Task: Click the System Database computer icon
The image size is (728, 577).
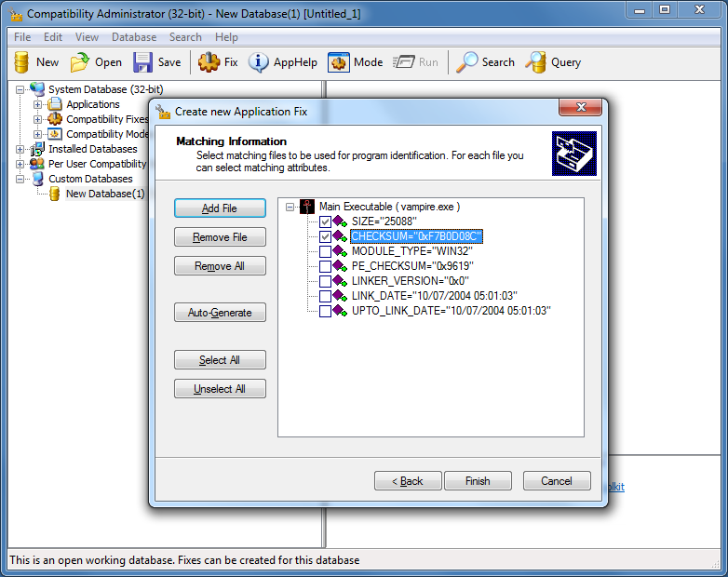Action: pos(37,89)
